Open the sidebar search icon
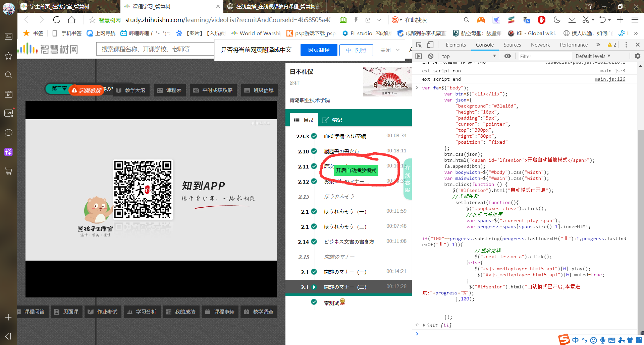 [x=8, y=75]
